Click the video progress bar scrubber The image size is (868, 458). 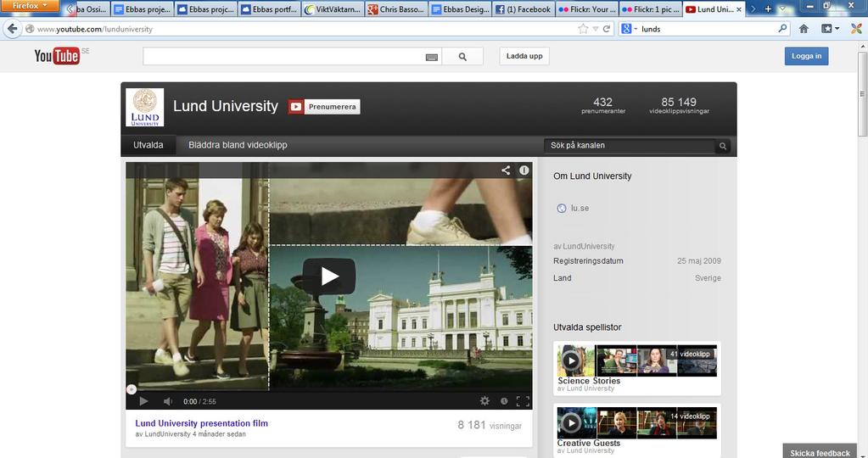click(x=132, y=389)
